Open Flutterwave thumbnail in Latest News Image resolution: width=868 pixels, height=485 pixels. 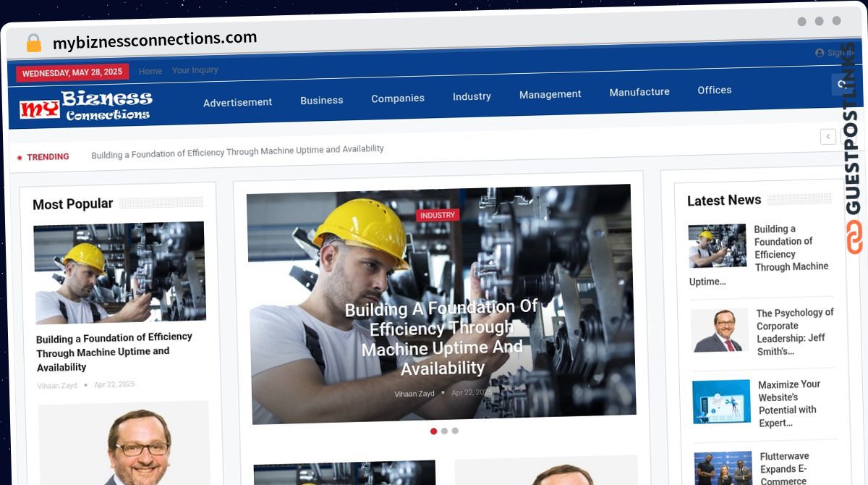[723, 468]
